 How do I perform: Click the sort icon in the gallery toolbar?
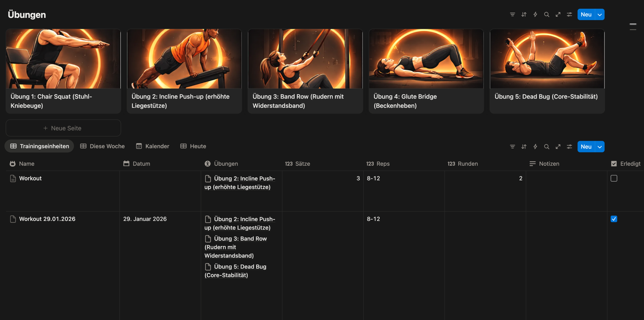524,14
